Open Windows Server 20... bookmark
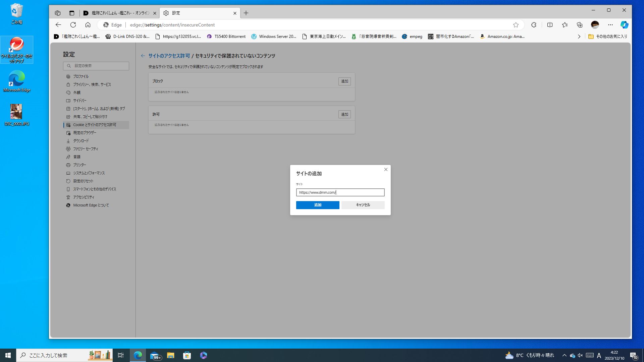Image resolution: width=644 pixels, height=362 pixels. (274, 37)
